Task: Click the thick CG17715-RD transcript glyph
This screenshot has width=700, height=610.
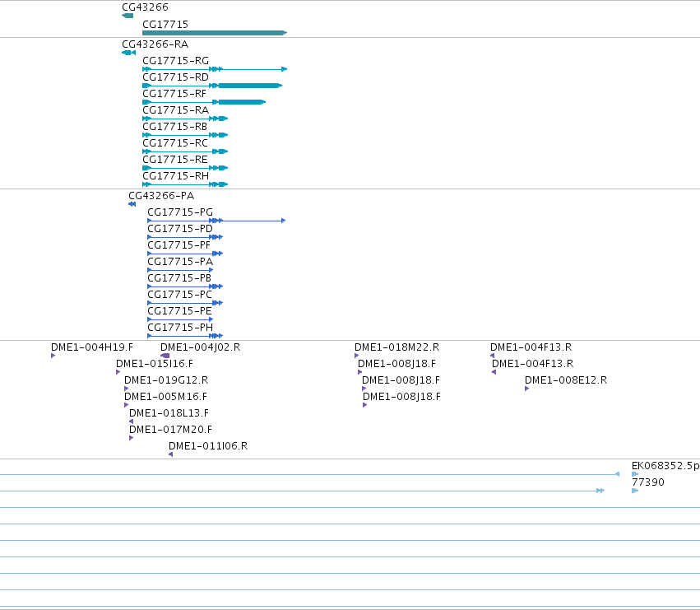Action: [212, 86]
